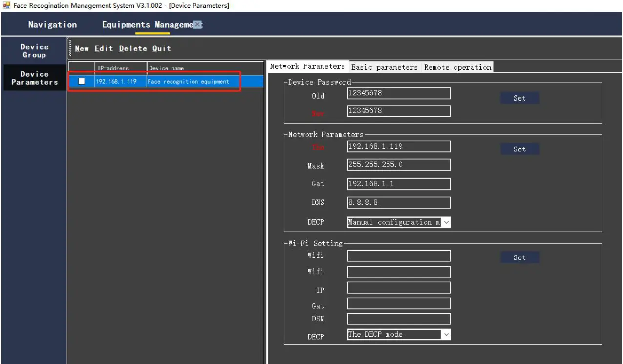Open the Wi-Fi Setting DHCP mode dropdown
Viewport: 623px width, 364px height.
tap(445, 334)
